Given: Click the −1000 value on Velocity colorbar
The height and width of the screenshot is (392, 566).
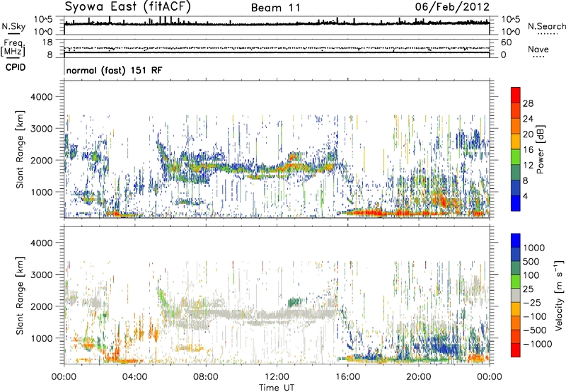Looking at the screenshot, I should (x=537, y=344).
